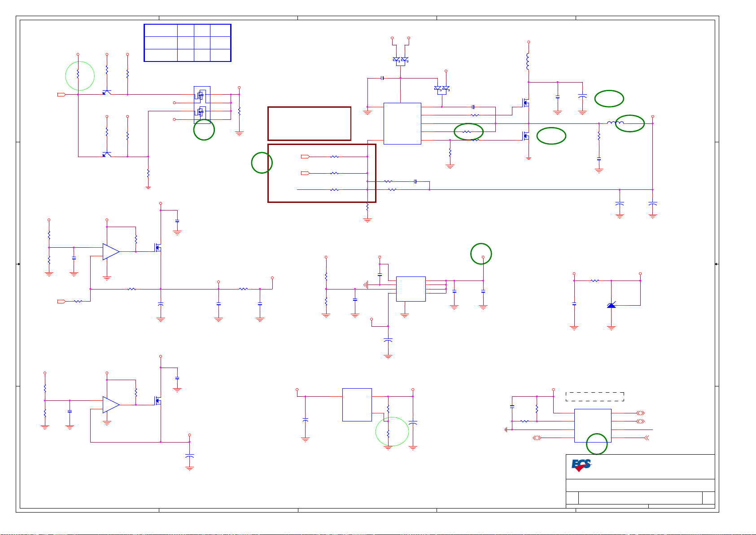Select the black dashed-outline rectangle
Screen dimensions: 756x535
pyautogui.click(x=595, y=397)
